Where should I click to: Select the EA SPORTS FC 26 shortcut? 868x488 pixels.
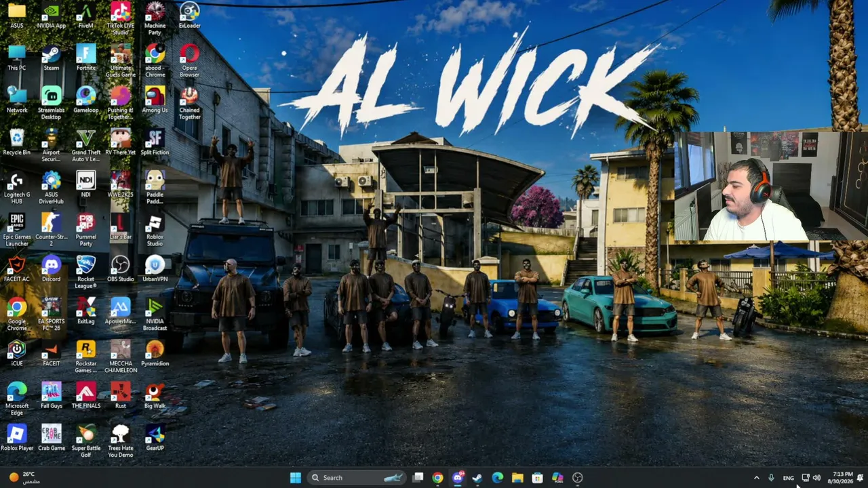[x=52, y=315]
